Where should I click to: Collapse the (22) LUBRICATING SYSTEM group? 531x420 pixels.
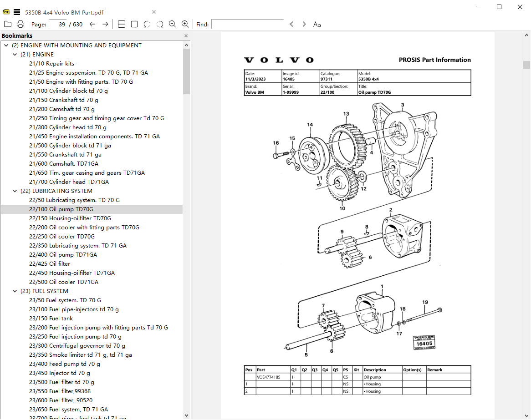(15, 191)
